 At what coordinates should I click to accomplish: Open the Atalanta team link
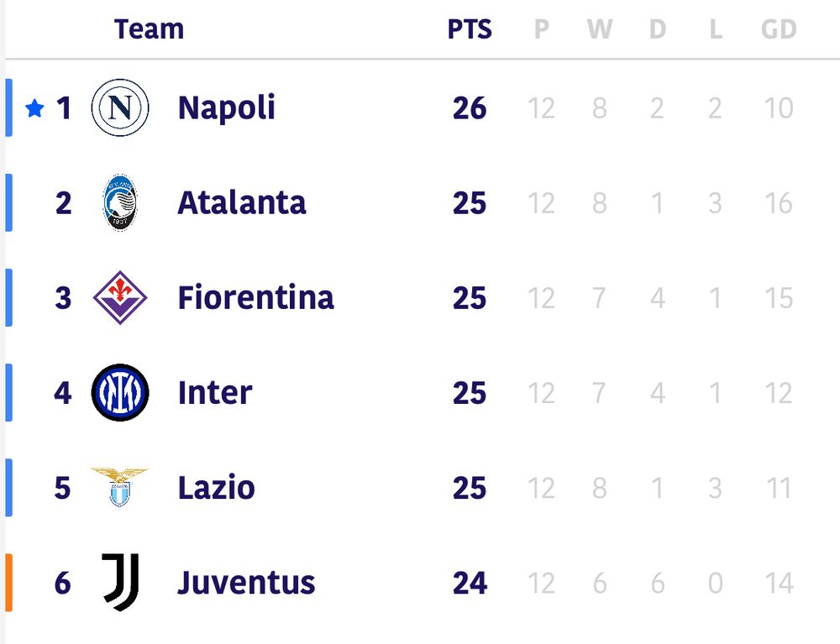(x=241, y=203)
